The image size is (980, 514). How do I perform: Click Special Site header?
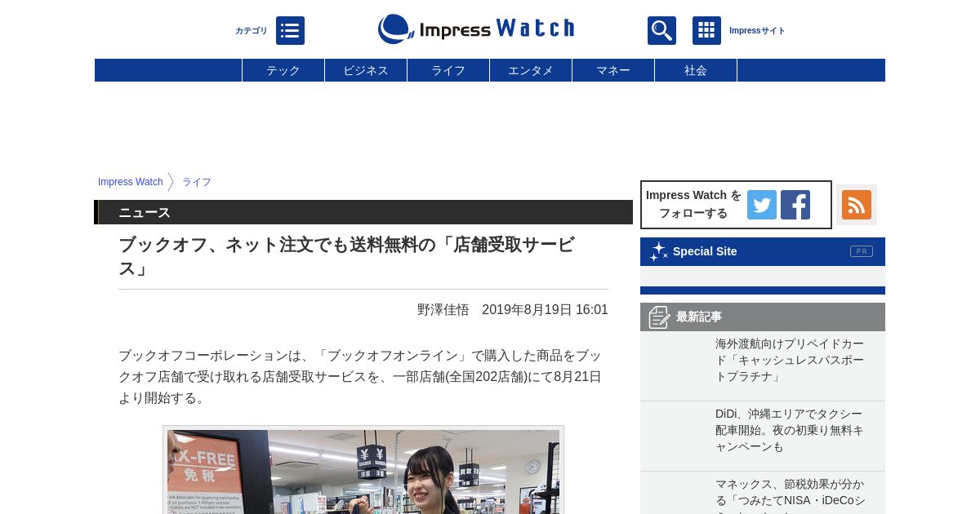[x=763, y=251]
